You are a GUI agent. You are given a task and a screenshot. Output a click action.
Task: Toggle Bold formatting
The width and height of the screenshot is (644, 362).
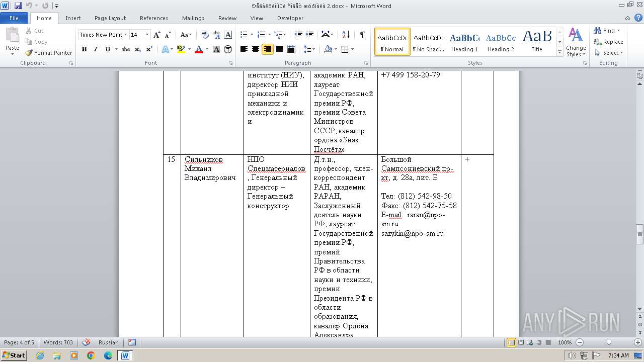coord(84,49)
